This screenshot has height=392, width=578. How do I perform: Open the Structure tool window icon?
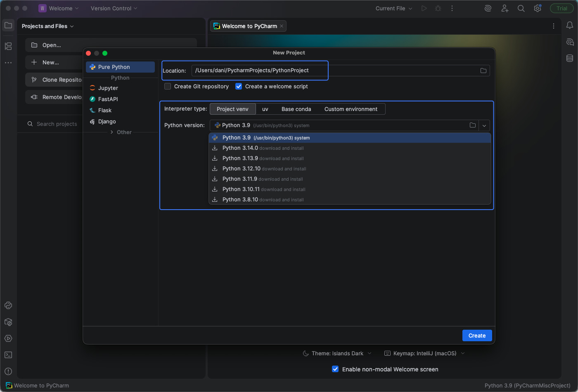tap(8, 46)
